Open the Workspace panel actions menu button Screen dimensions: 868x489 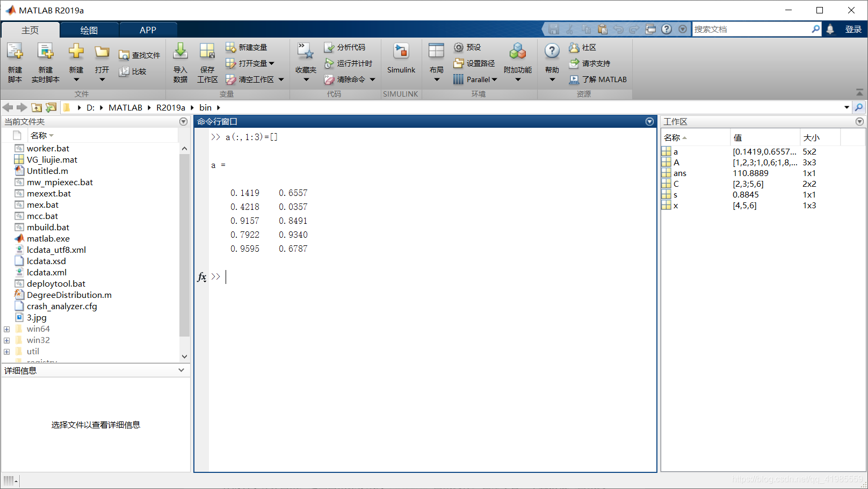pyautogui.click(x=859, y=122)
